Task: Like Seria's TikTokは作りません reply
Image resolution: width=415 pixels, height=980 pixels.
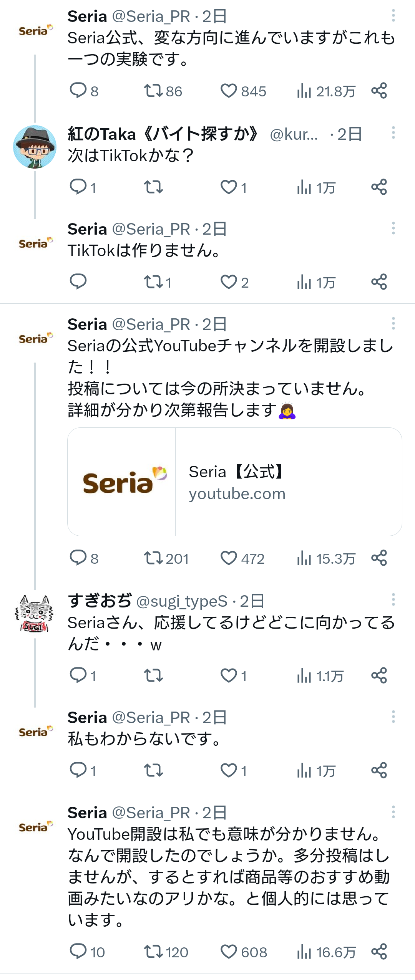Action: (229, 282)
